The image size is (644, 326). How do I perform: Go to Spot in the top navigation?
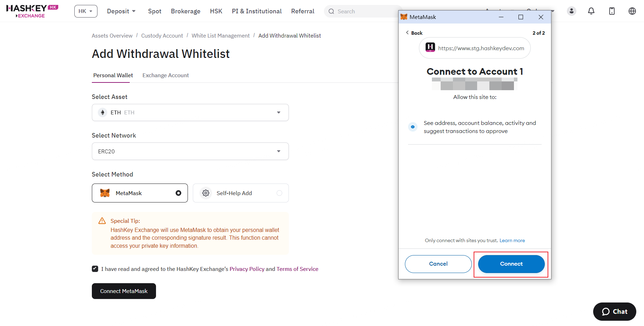pos(155,11)
